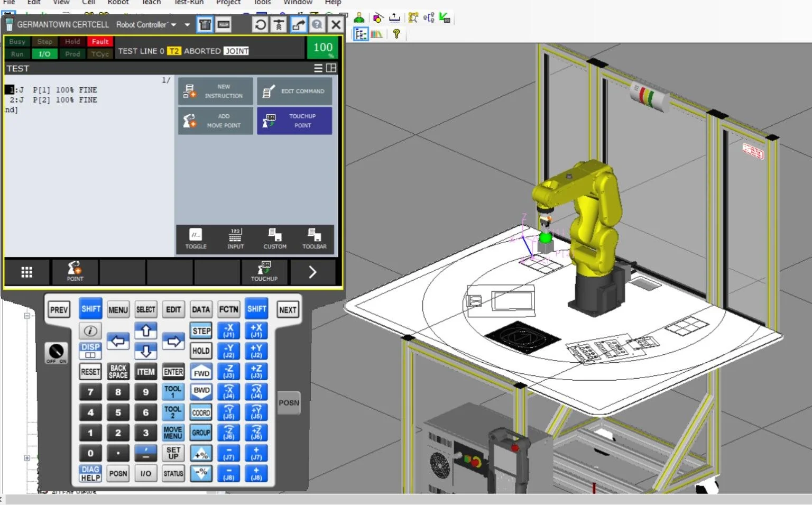This screenshot has width=812, height=505.
Task: Open split-window layout icon beside TEST title
Action: (x=331, y=68)
